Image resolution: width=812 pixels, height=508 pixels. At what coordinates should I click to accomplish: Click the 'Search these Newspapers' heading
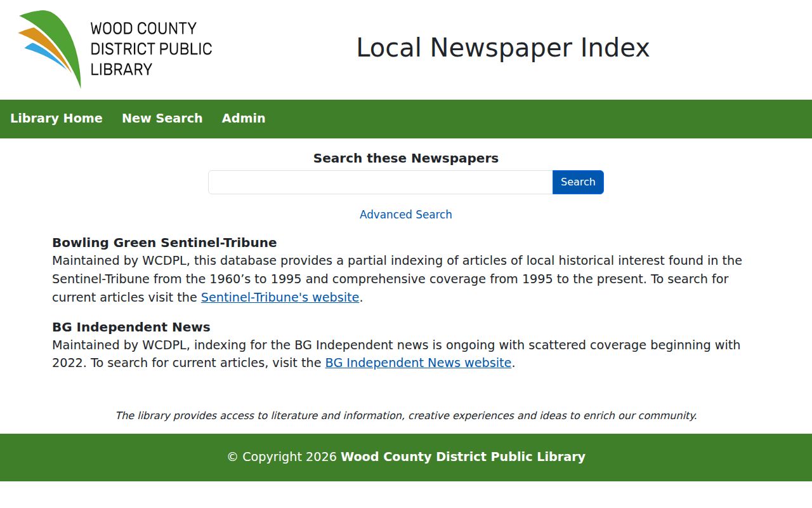pos(406,158)
